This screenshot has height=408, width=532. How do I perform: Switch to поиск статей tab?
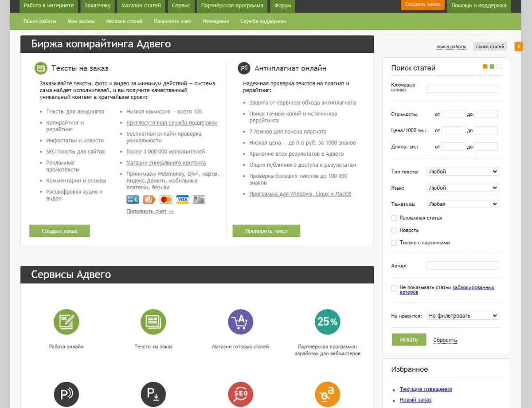[490, 47]
